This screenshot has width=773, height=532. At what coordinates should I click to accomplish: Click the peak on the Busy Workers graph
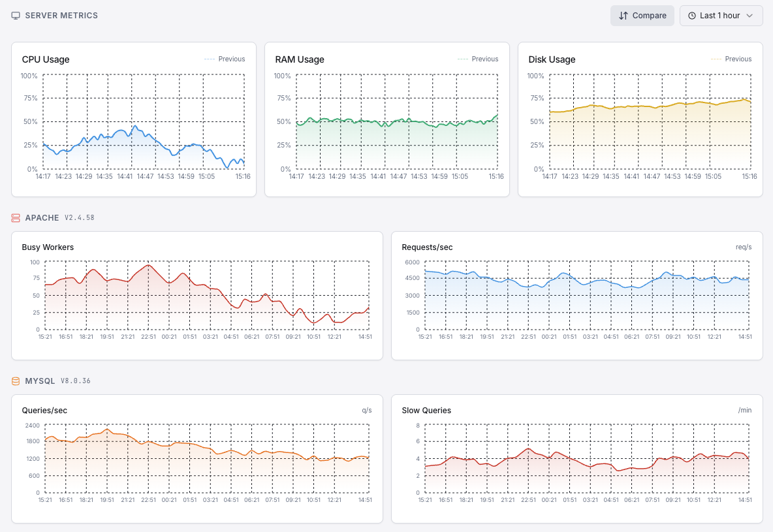148,266
